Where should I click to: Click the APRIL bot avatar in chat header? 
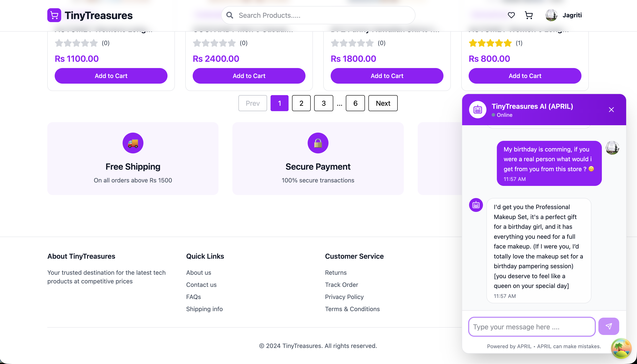478,110
